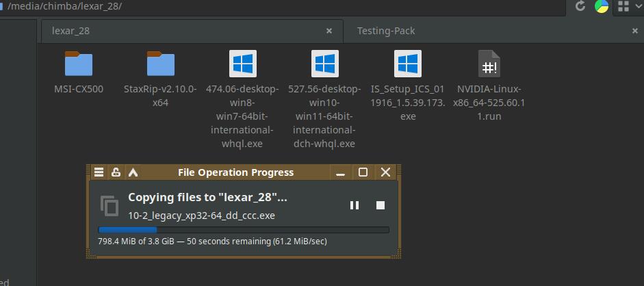Click the colorful pie chart icon
Screen dimensions: 644x286
click(602, 6)
